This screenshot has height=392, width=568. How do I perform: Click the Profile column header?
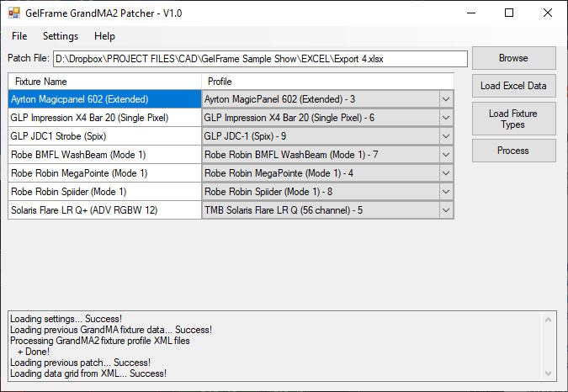point(327,82)
